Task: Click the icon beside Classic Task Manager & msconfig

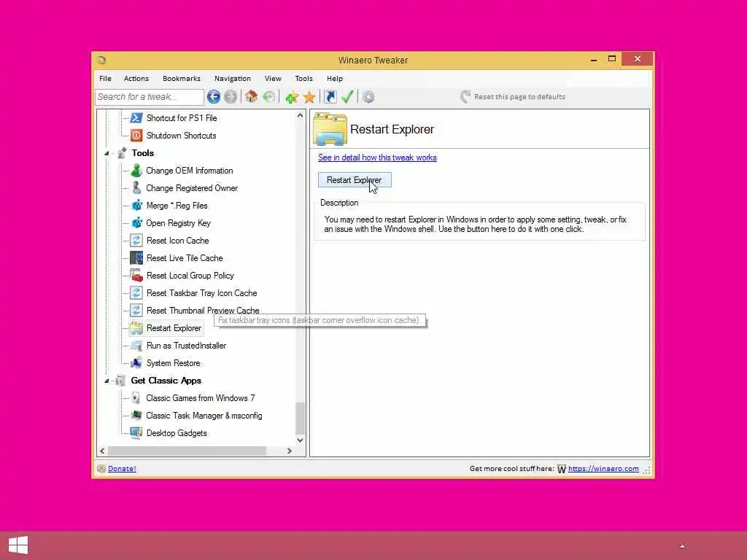Action: click(x=136, y=415)
